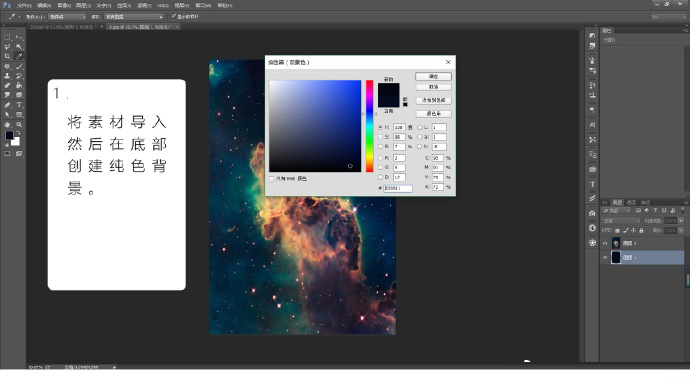
Task: Select the Rectangular Marquee tool
Action: point(7,37)
